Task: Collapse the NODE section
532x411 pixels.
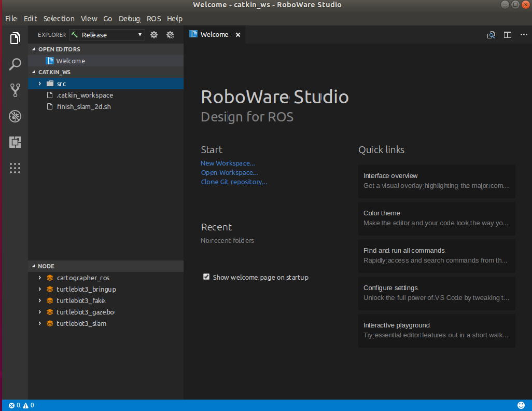Action: coord(34,266)
